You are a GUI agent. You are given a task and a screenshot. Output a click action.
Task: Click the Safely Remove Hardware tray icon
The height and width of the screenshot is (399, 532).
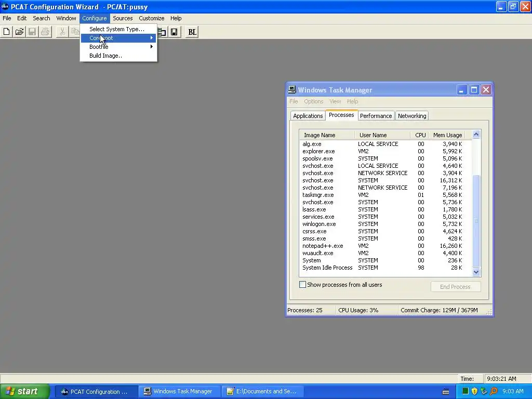484,391
